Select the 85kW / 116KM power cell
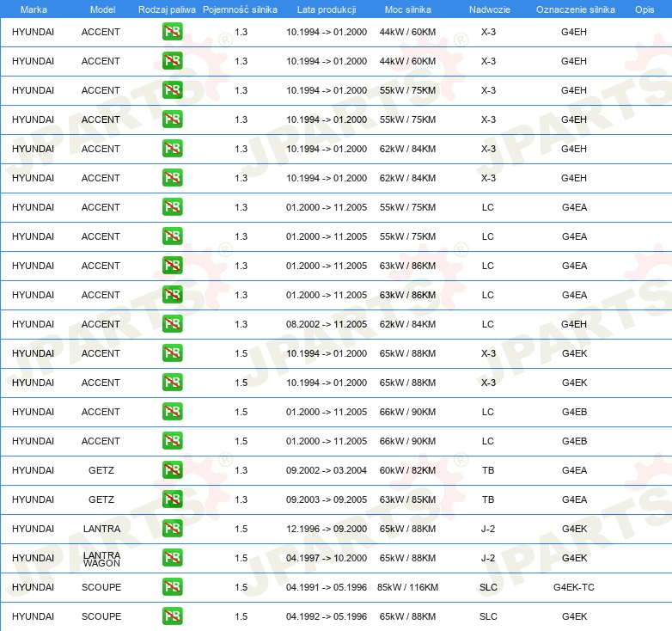 pyautogui.click(x=407, y=587)
